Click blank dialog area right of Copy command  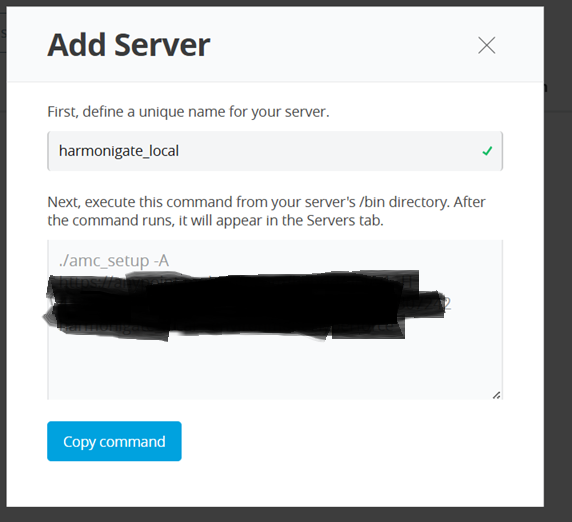(x=361, y=441)
